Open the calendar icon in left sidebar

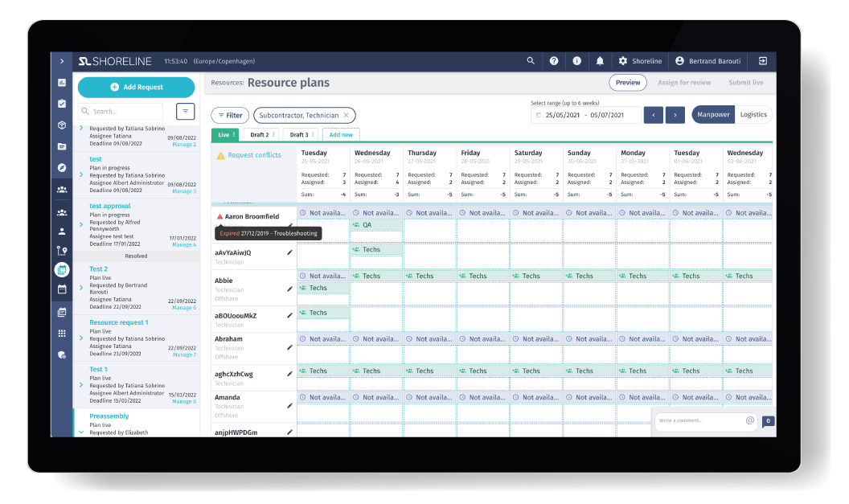(x=62, y=289)
